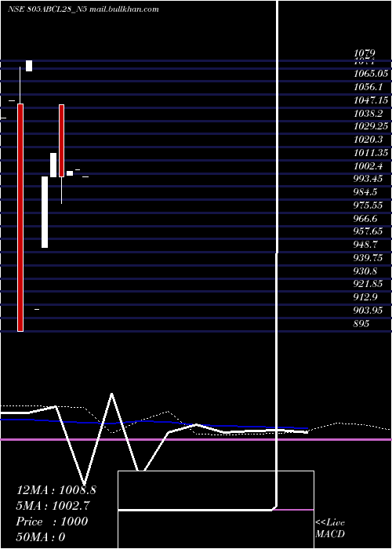Screen dimensions: 392x549
Task: Click the 1079 price level label
Action: click(365, 53)
